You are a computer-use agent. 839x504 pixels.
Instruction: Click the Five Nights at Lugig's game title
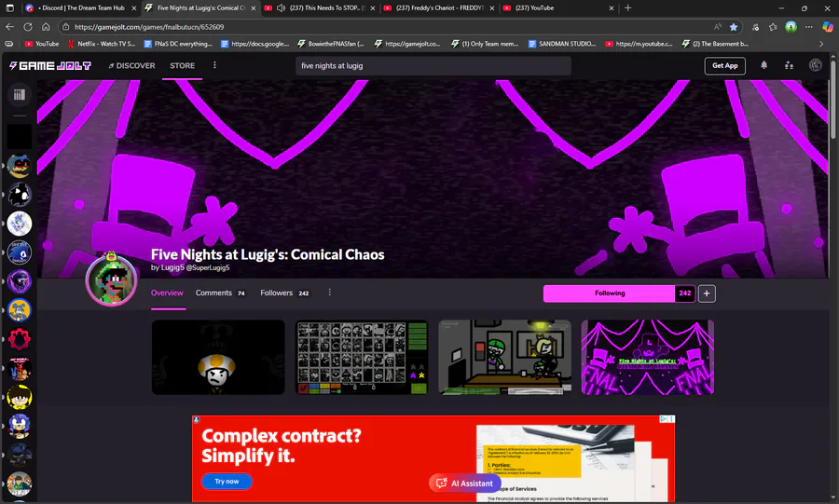(x=268, y=254)
